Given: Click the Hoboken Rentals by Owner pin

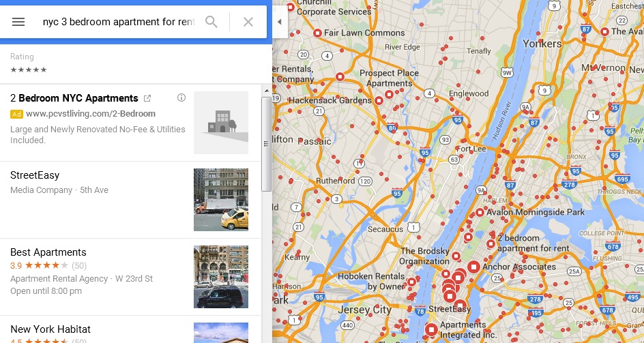Looking at the screenshot, I should (411, 282).
